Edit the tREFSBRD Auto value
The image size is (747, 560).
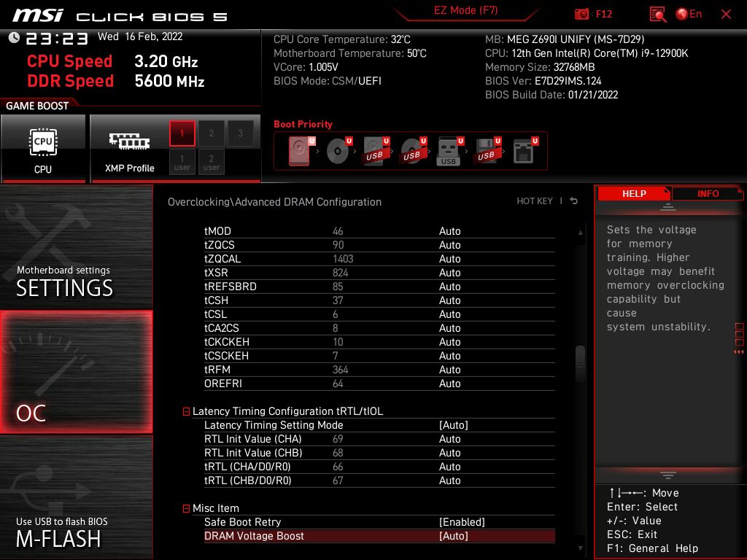pyautogui.click(x=449, y=287)
